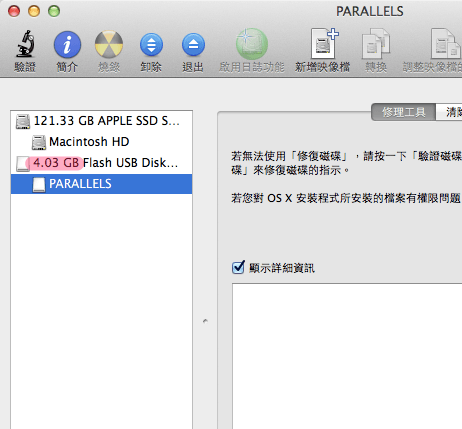Switch to the 修理工具 First Aid tab
The image size is (462, 429).
pyautogui.click(x=403, y=112)
